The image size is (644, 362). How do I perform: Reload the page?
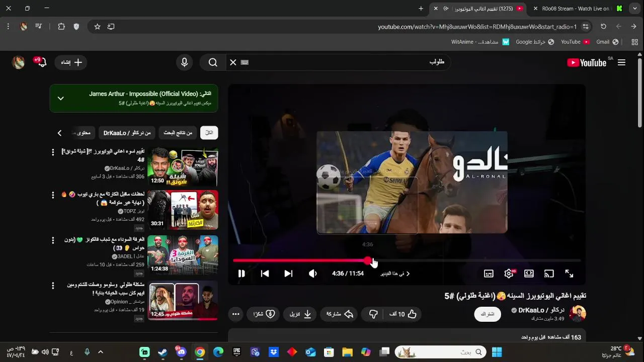point(603,27)
